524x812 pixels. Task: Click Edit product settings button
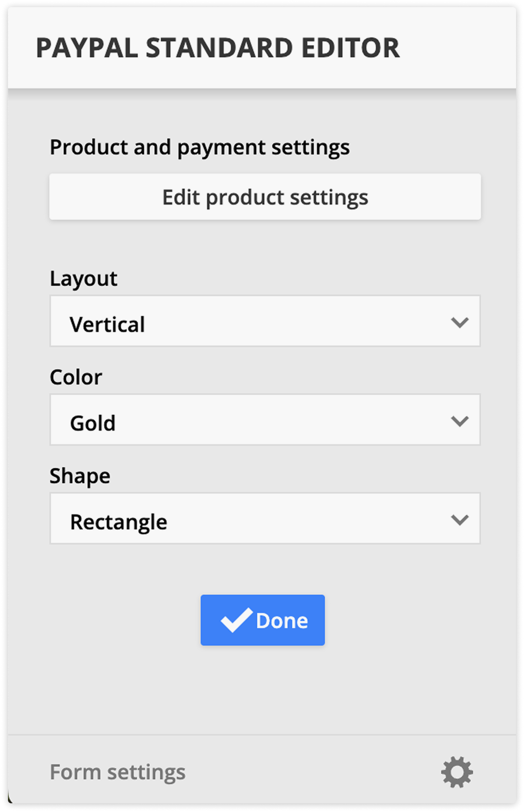tap(265, 197)
